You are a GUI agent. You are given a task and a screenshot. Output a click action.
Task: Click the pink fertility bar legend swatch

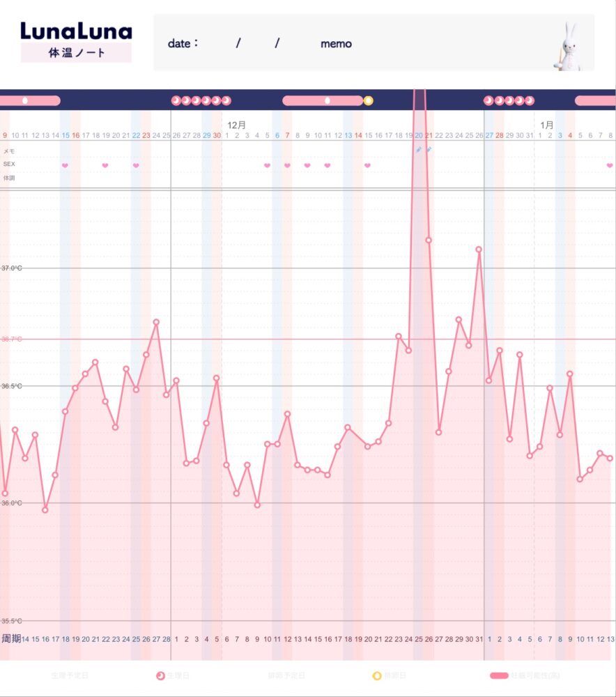[x=499, y=675]
